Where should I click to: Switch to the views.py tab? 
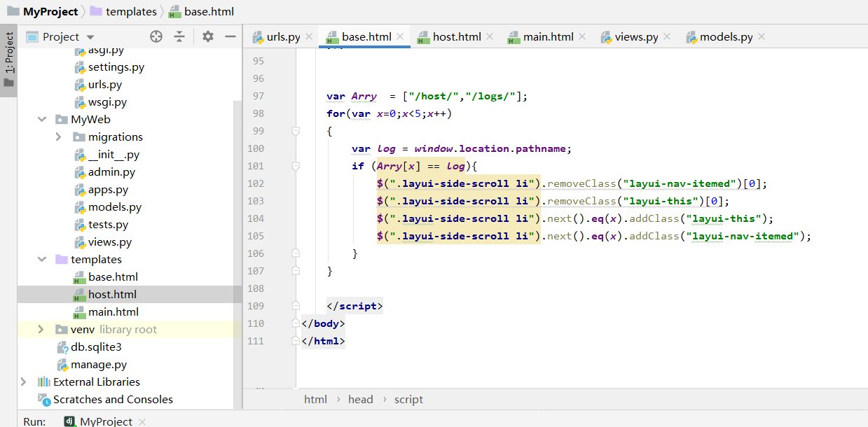[x=636, y=37]
